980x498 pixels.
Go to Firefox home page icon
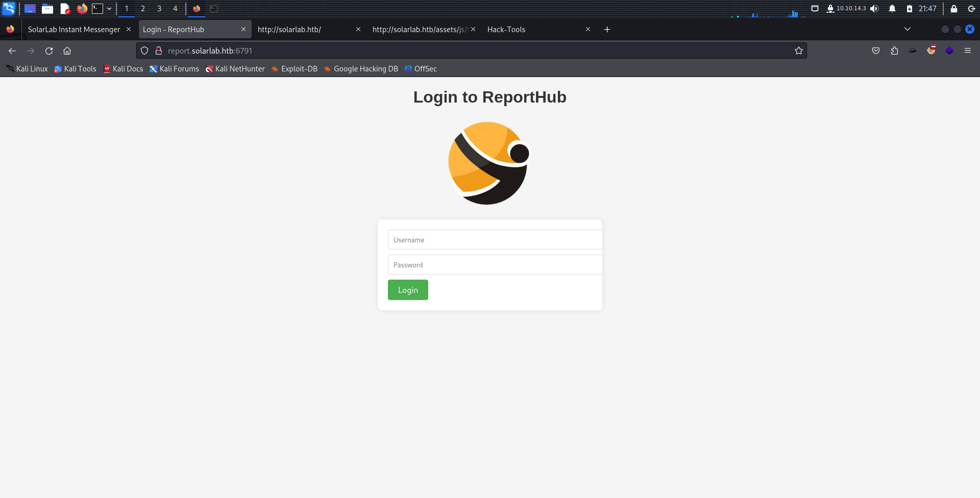(x=67, y=51)
